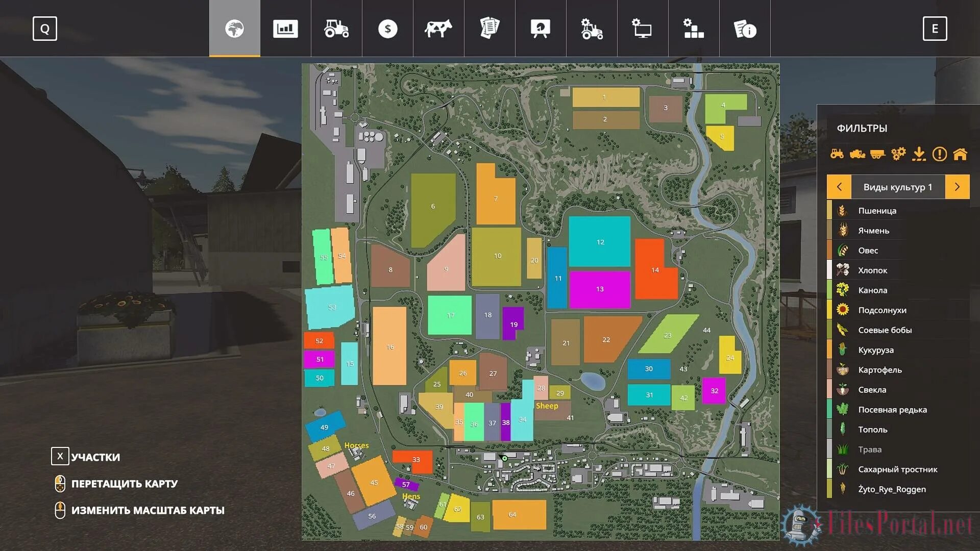This screenshot has width=980, height=551.
Task: Open the animals cow tab
Action: pyautogui.click(x=438, y=29)
